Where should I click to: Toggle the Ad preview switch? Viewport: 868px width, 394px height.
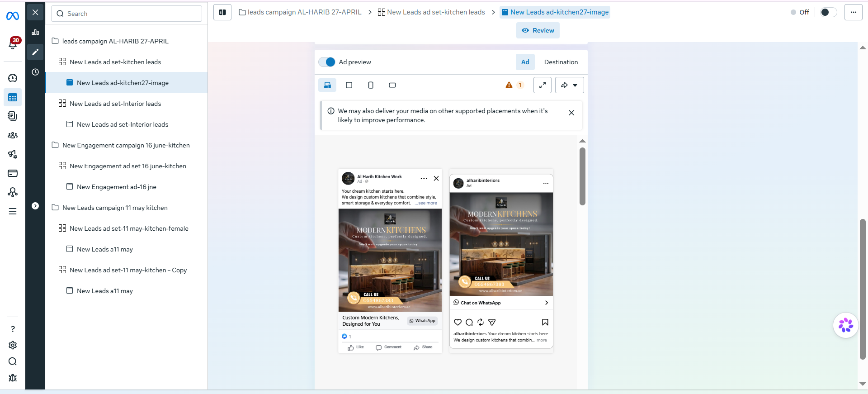327,62
